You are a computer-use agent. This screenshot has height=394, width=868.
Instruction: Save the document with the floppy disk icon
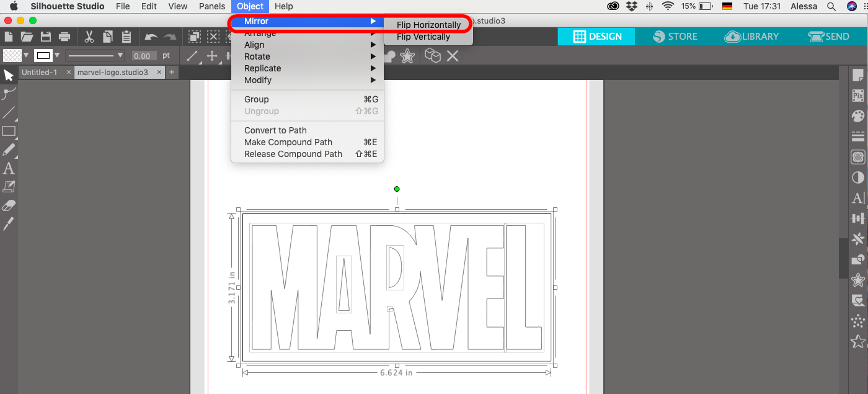(x=45, y=37)
